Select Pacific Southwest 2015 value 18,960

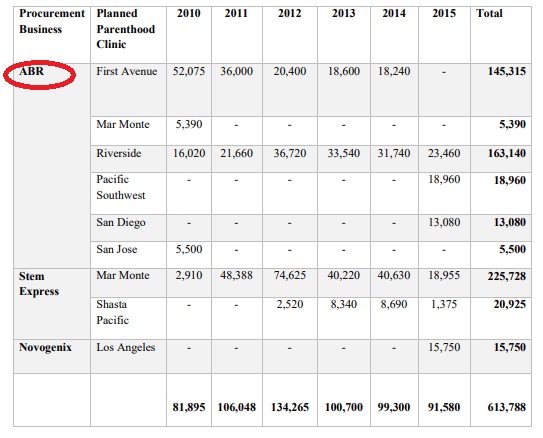tap(444, 180)
